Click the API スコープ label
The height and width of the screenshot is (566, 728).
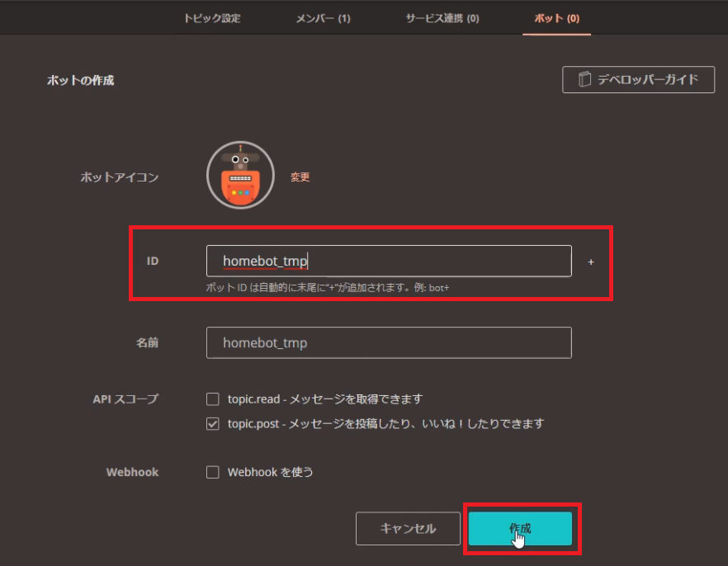coord(125,399)
